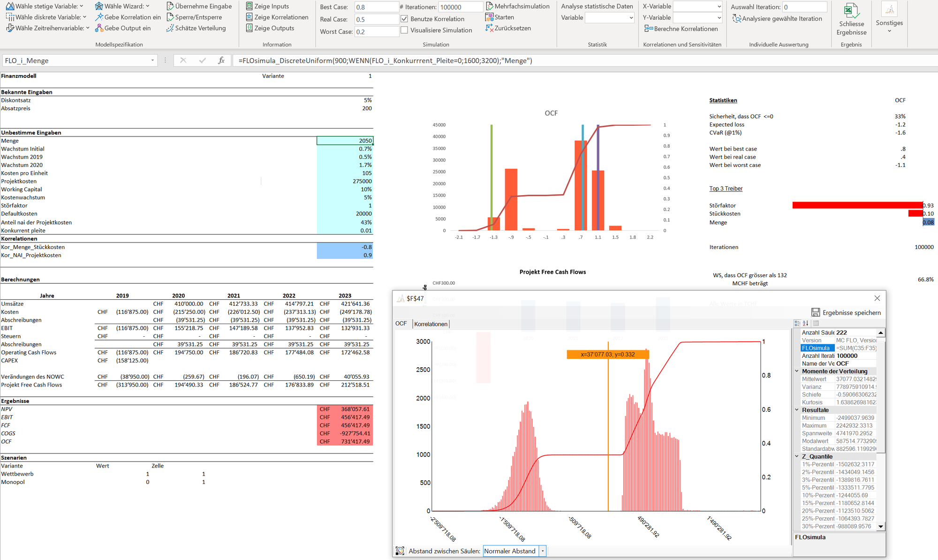Collapse the Z_Quantile section
This screenshot has height=560, width=938.
[796, 456]
